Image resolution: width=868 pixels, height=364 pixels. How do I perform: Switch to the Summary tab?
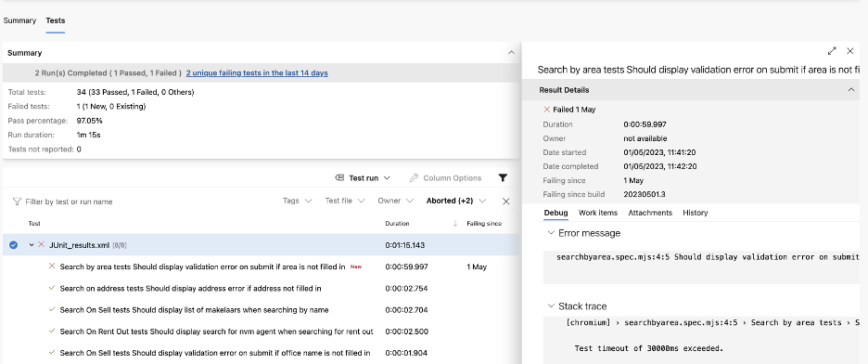tap(19, 20)
